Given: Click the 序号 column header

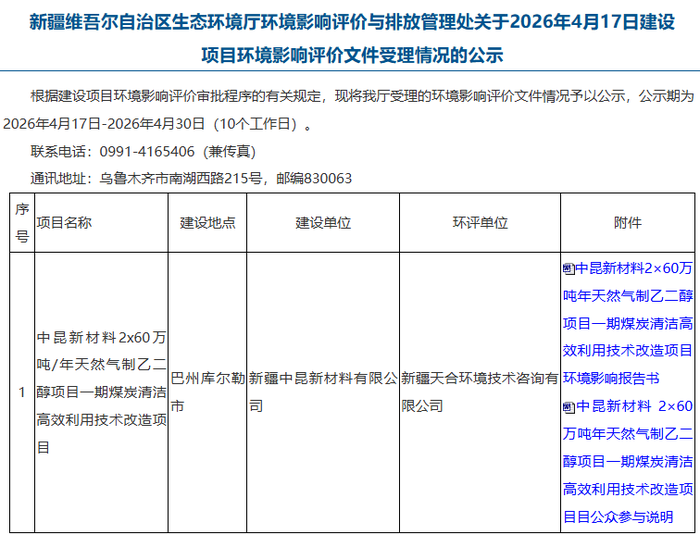Looking at the screenshot, I should 22,223.
